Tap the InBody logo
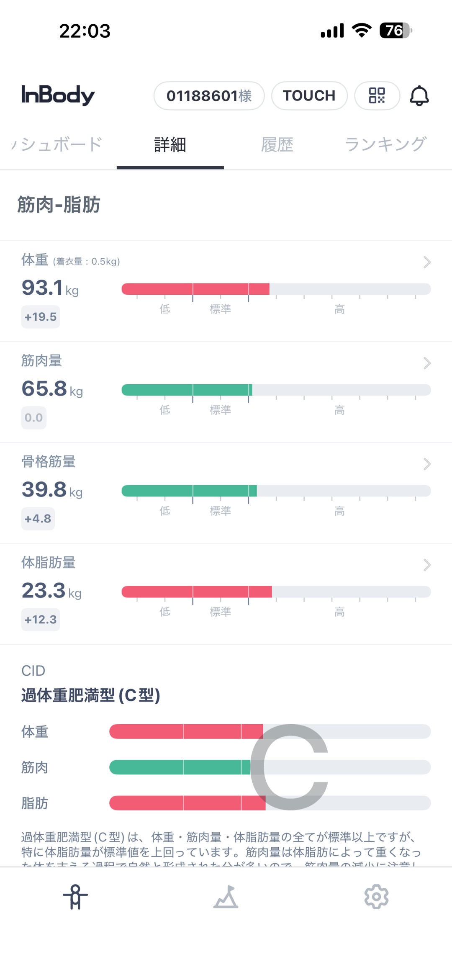The width and height of the screenshot is (452, 980). pos(58,95)
